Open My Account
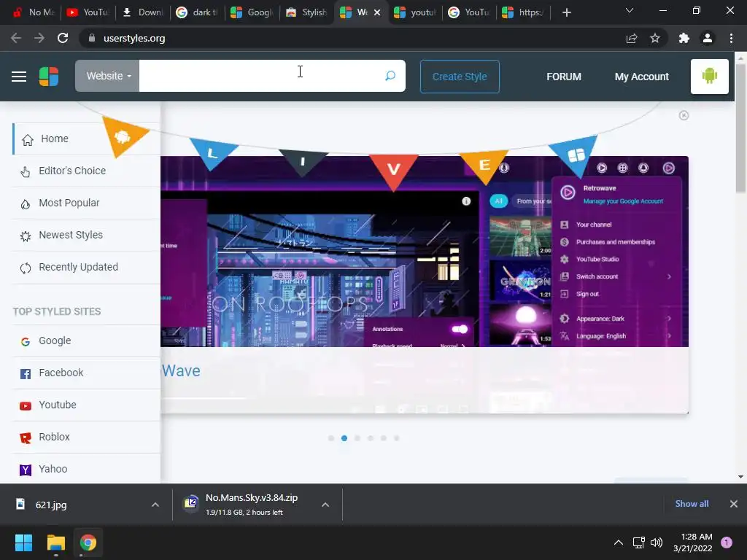 coord(642,77)
